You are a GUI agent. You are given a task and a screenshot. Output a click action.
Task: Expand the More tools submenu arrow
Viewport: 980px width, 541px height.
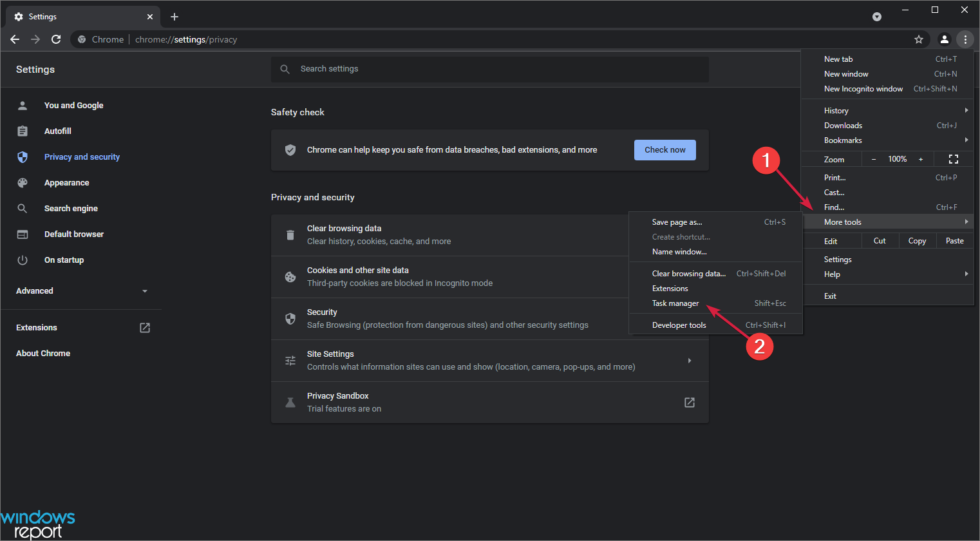coord(966,222)
